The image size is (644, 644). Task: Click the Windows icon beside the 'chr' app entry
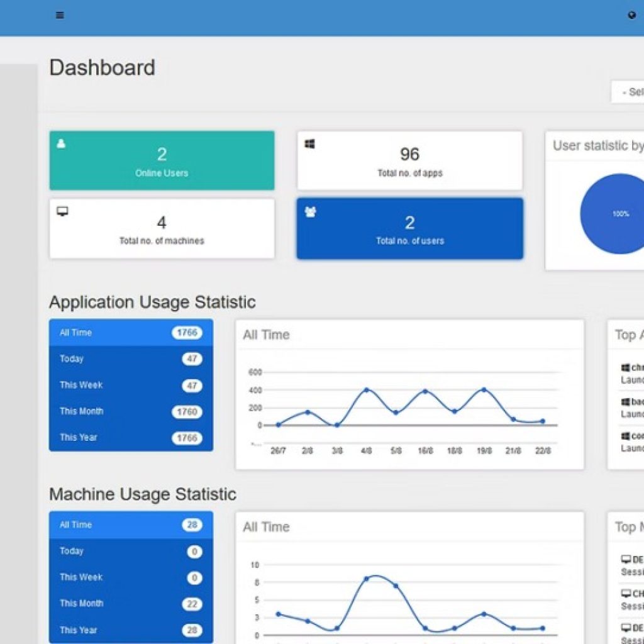[x=625, y=368]
